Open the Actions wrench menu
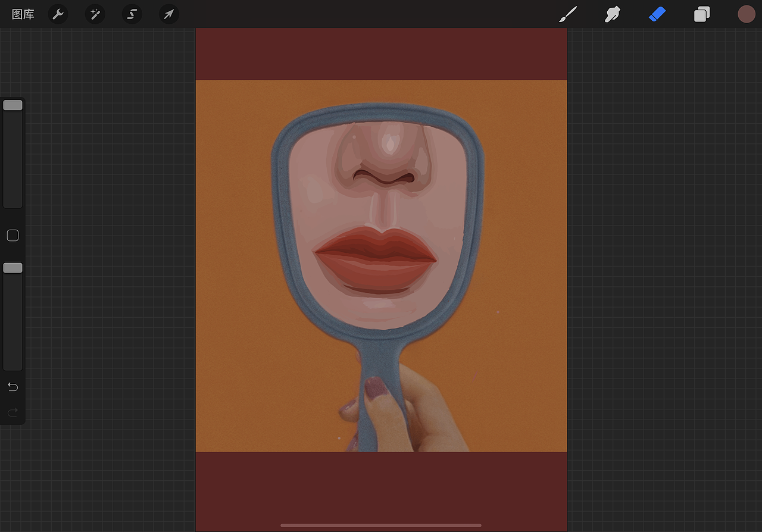The width and height of the screenshot is (762, 532). [58, 14]
